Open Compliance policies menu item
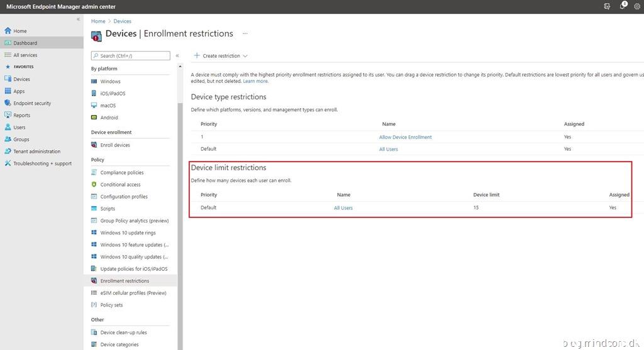The image size is (644, 350). point(122,173)
